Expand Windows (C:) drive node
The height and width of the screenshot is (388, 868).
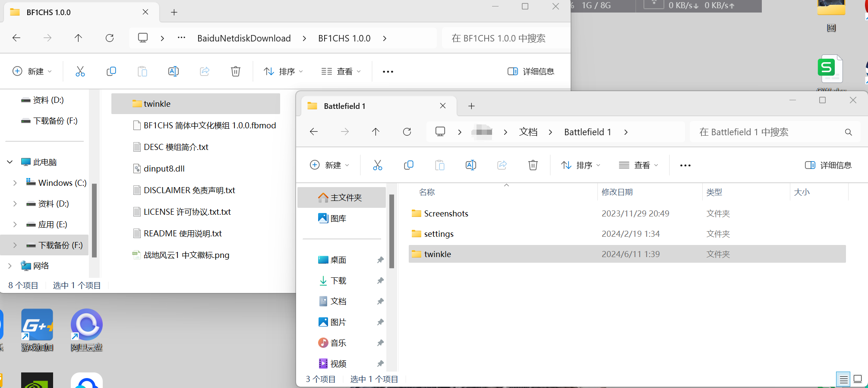(15, 183)
